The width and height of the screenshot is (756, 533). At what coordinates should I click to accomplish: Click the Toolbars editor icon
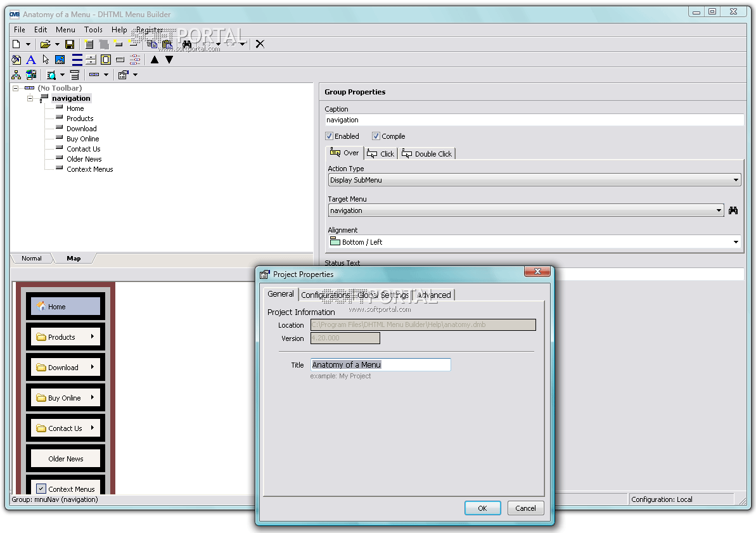coord(94,75)
